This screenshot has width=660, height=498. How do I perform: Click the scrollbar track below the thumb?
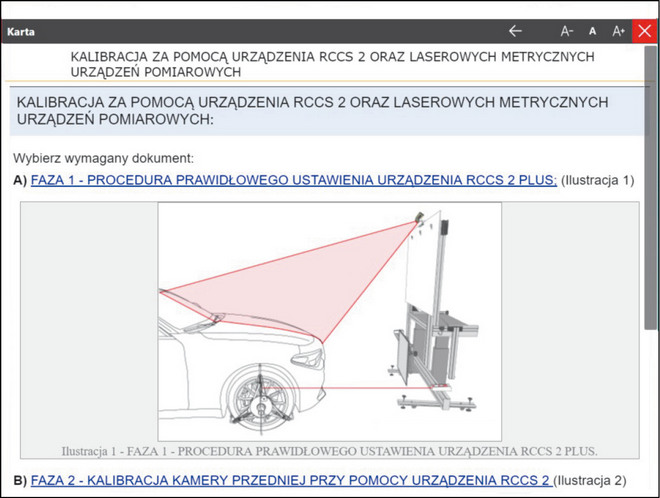click(x=651, y=420)
